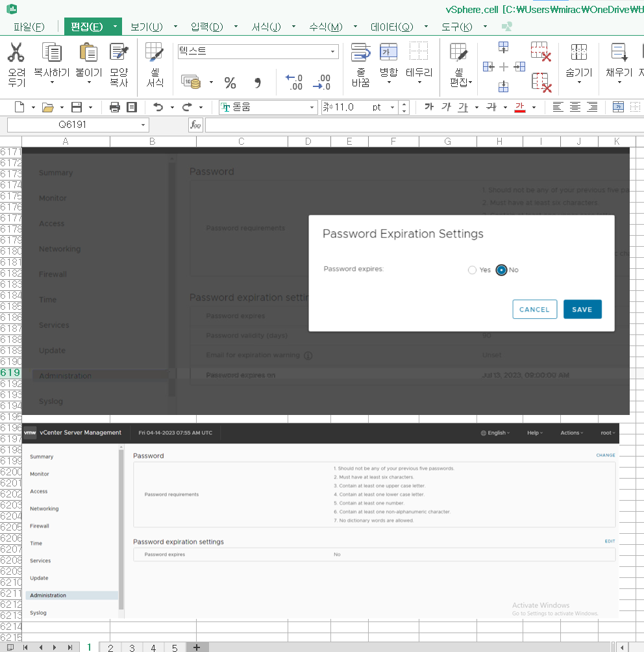The width and height of the screenshot is (644, 652).
Task: Open the 도구(K) menu
Action: (456, 27)
